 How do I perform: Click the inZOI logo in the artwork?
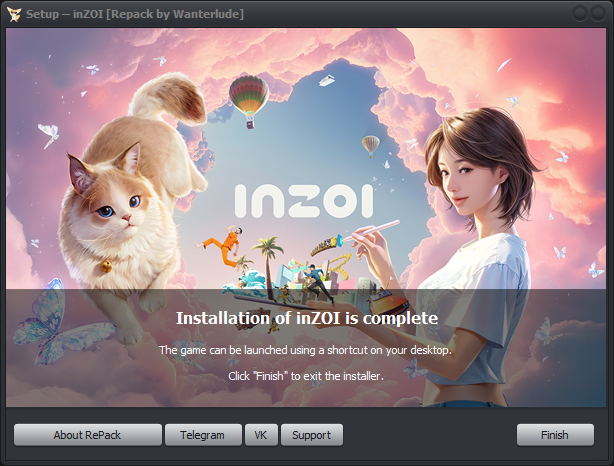click(x=304, y=201)
